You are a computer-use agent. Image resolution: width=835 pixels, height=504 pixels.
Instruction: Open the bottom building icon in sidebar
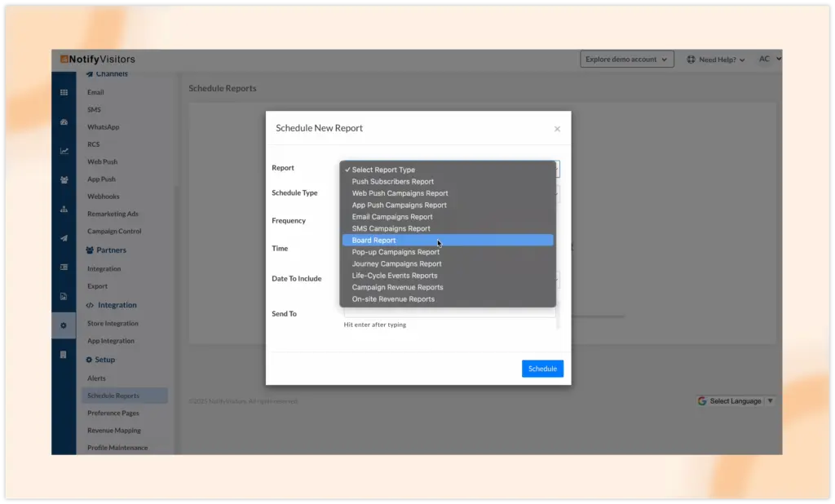pyautogui.click(x=64, y=355)
